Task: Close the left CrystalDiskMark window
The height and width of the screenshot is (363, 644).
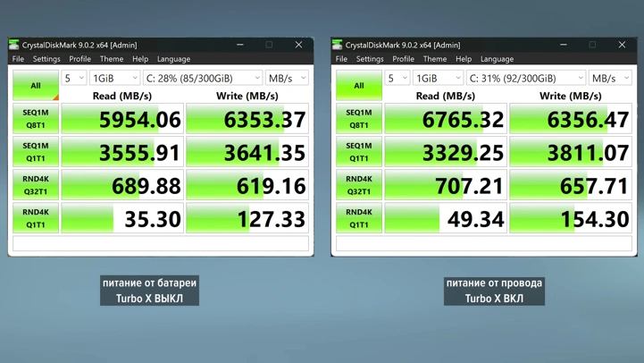Action: (298, 45)
